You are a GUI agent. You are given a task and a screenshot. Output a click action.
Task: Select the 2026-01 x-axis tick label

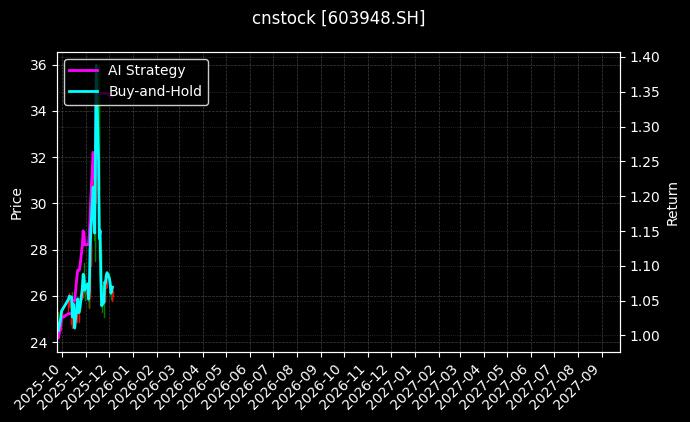(x=108, y=383)
